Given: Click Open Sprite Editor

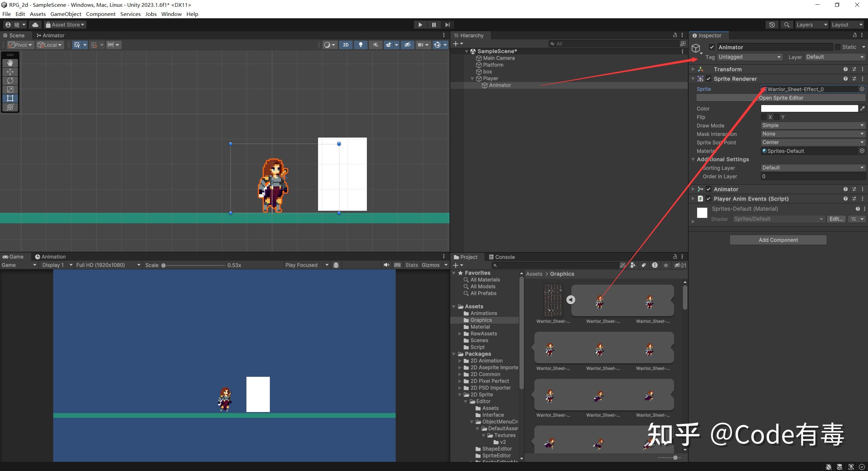Looking at the screenshot, I should (781, 98).
